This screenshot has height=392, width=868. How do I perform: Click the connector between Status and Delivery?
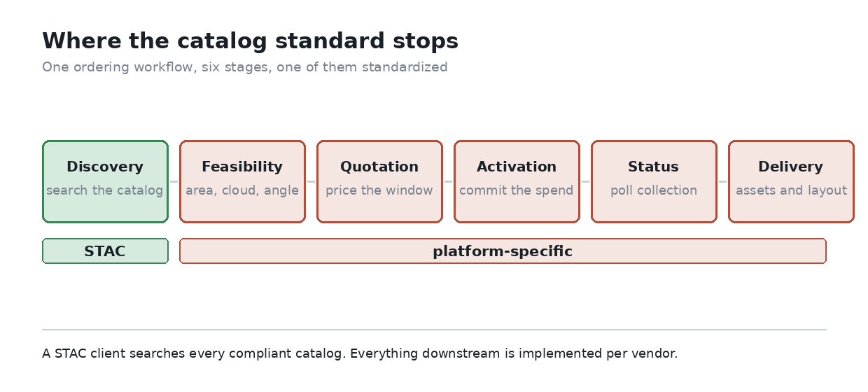722,181
